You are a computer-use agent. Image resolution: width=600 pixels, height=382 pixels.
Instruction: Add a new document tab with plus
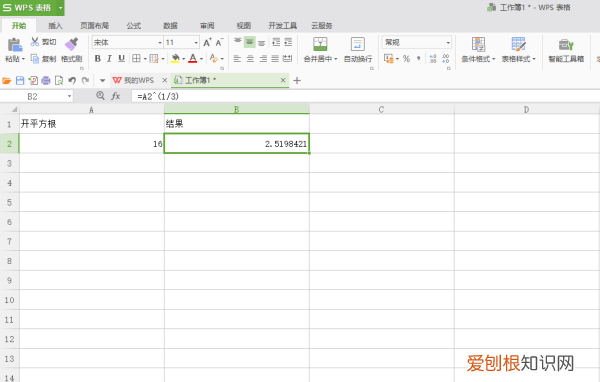click(x=297, y=80)
